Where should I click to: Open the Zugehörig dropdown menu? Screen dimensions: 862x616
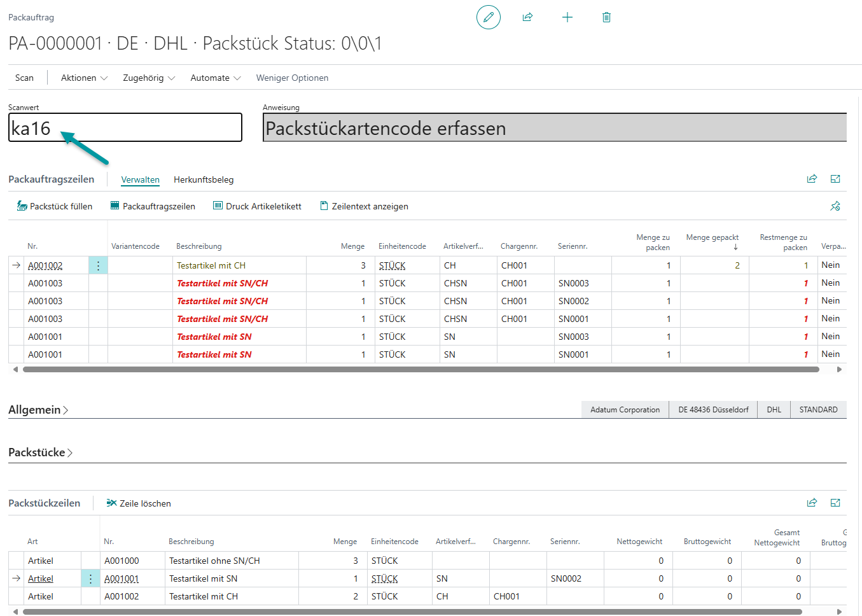(148, 78)
